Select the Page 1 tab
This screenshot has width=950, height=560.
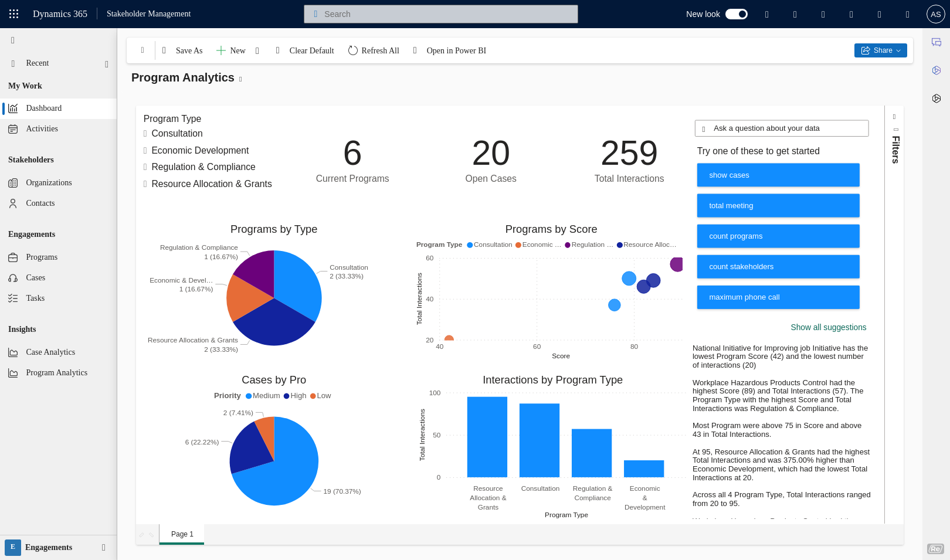[x=182, y=534]
